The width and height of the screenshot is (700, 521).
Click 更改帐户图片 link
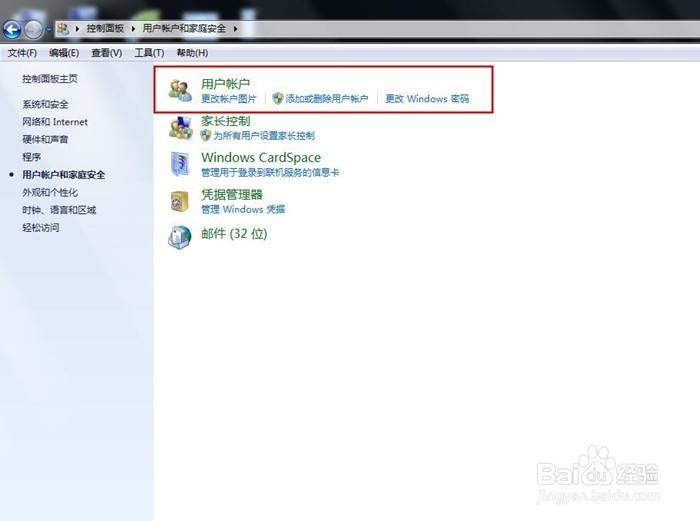[229, 99]
